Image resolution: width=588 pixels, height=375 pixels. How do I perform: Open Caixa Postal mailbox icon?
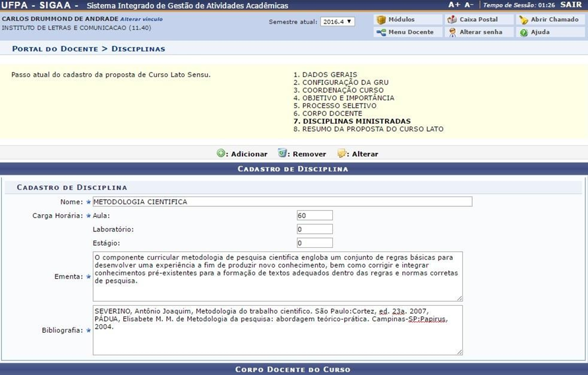click(x=452, y=20)
